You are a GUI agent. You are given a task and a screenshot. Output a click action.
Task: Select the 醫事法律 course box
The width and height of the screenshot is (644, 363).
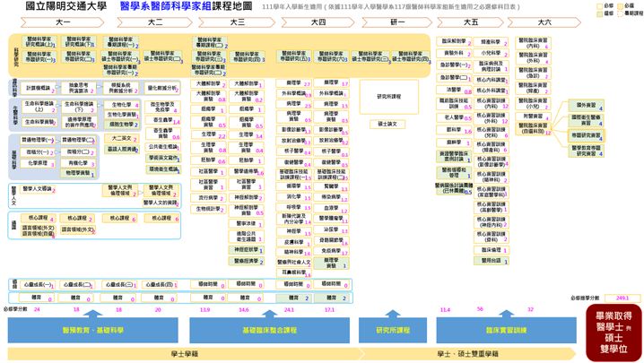247,224
